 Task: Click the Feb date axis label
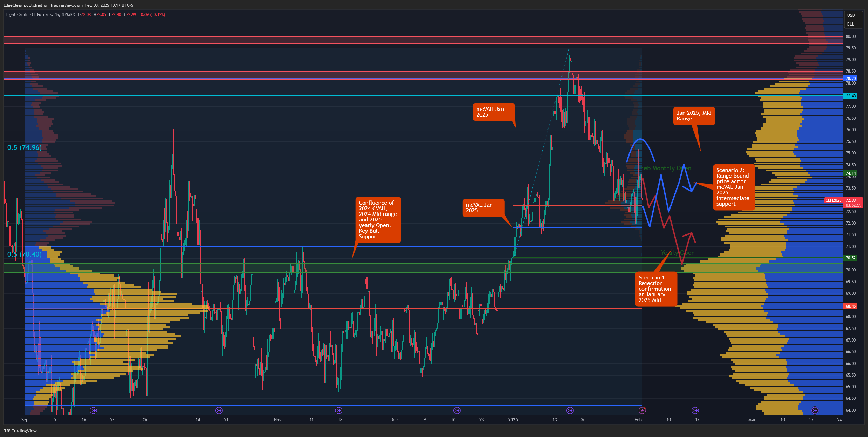pos(638,420)
